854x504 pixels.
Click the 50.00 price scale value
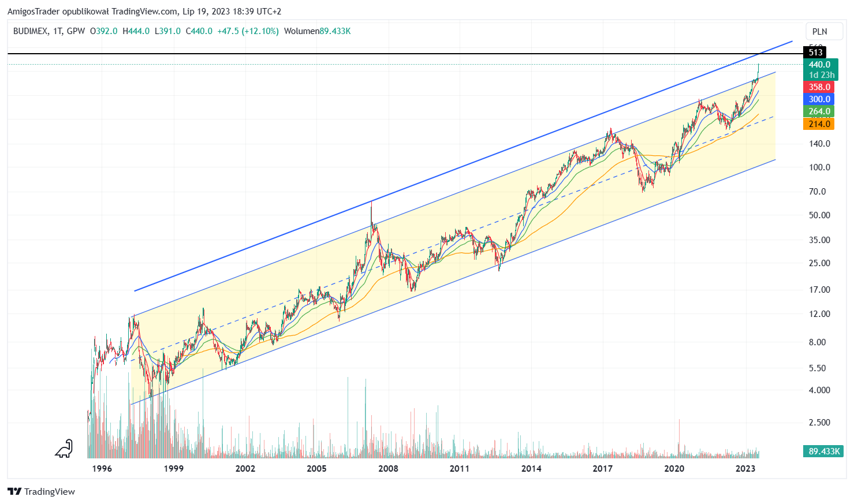point(819,215)
